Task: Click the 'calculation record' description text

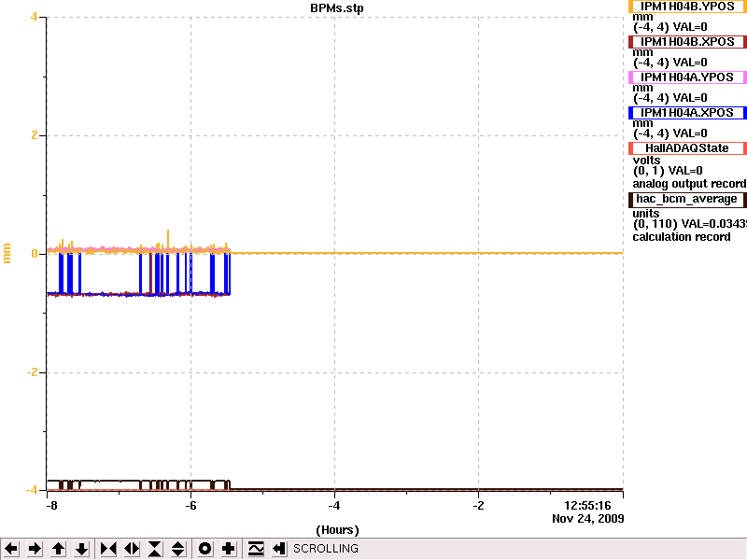Action: point(682,237)
